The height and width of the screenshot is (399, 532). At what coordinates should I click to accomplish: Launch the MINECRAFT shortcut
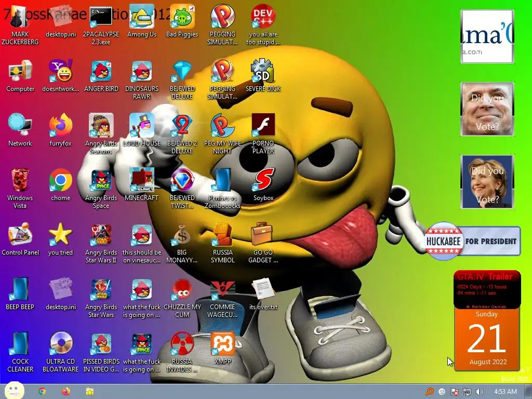(141, 185)
